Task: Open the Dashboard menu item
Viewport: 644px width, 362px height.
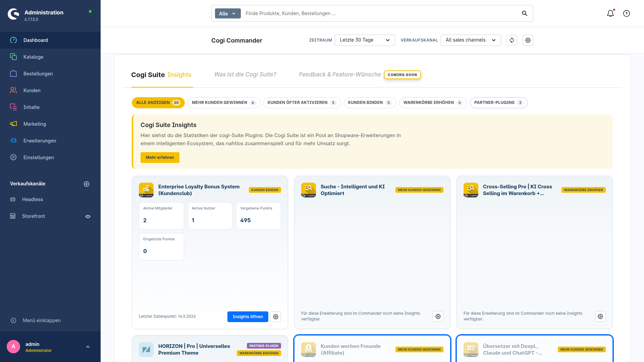Action: point(50,40)
